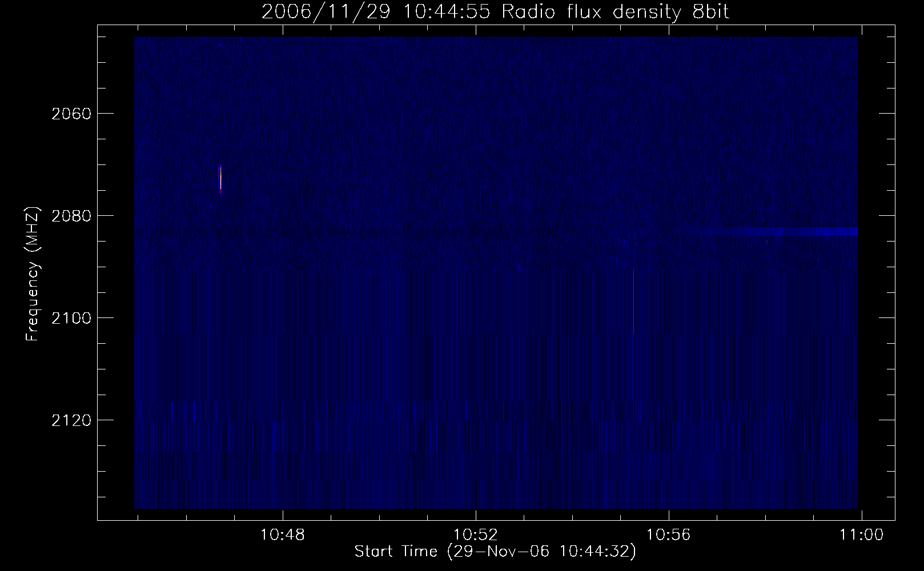924x571 pixels.
Task: Click the 'Start Time (29-Nov-06 10:44:32)' x-axis label
Action: click(x=495, y=552)
